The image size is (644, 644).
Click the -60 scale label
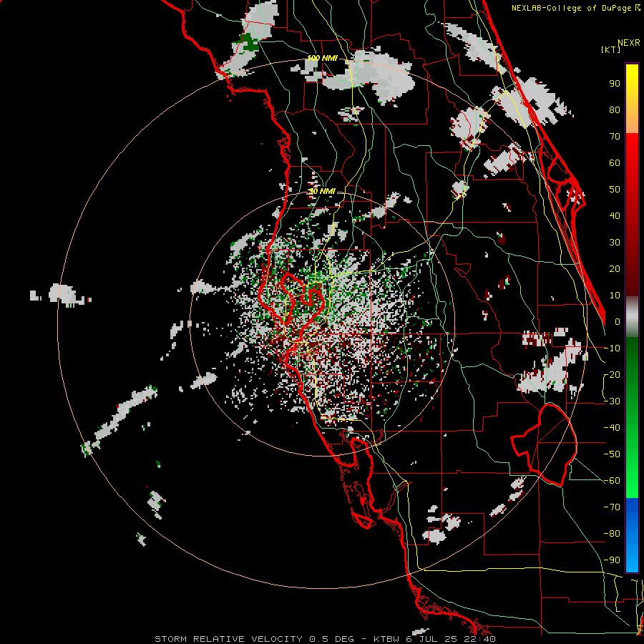click(612, 481)
